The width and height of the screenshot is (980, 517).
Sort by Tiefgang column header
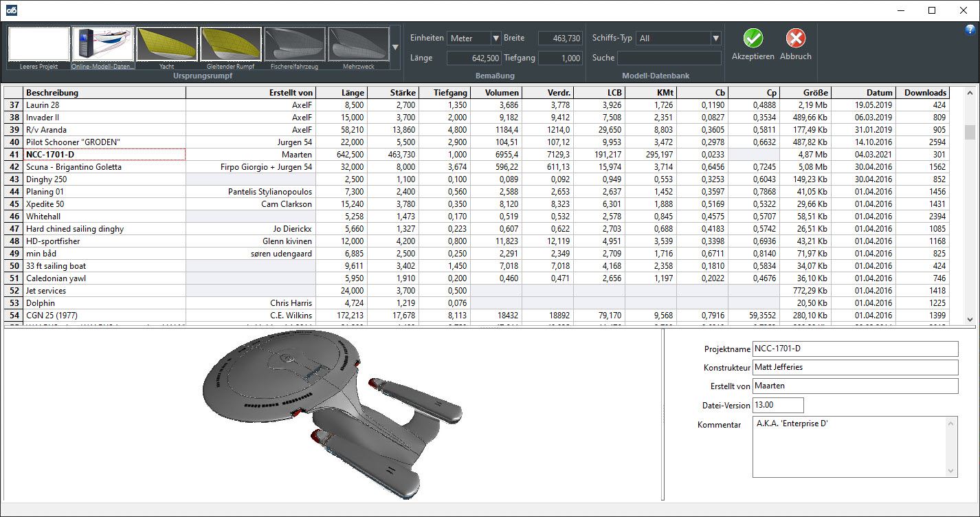445,93
